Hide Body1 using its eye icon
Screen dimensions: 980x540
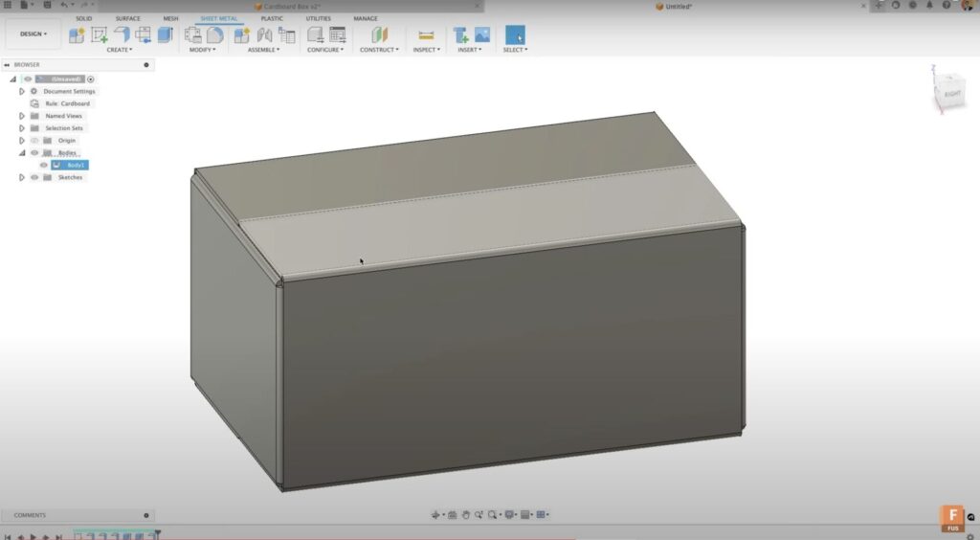click(44, 165)
